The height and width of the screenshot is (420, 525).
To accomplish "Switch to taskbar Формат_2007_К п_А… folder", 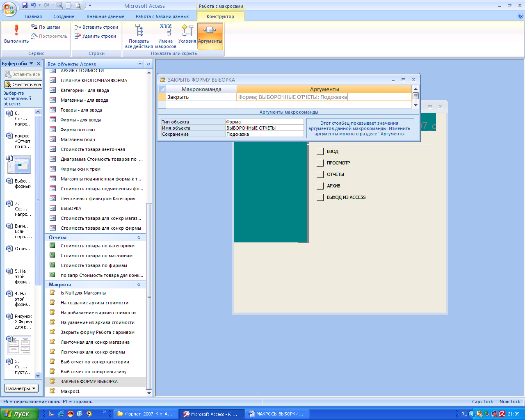I will coord(146,414).
